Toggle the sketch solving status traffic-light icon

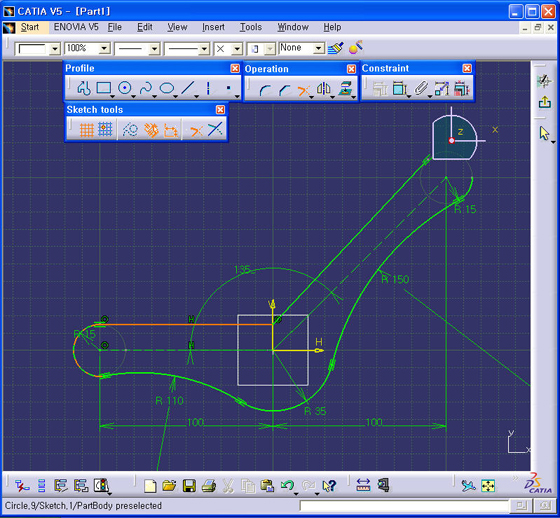101,485
